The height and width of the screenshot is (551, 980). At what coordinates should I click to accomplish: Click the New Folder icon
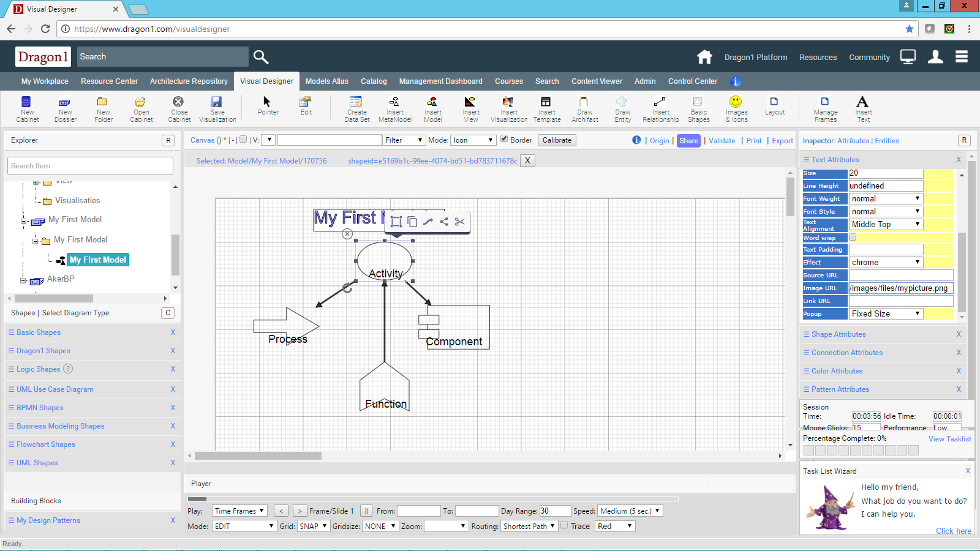[x=102, y=102]
